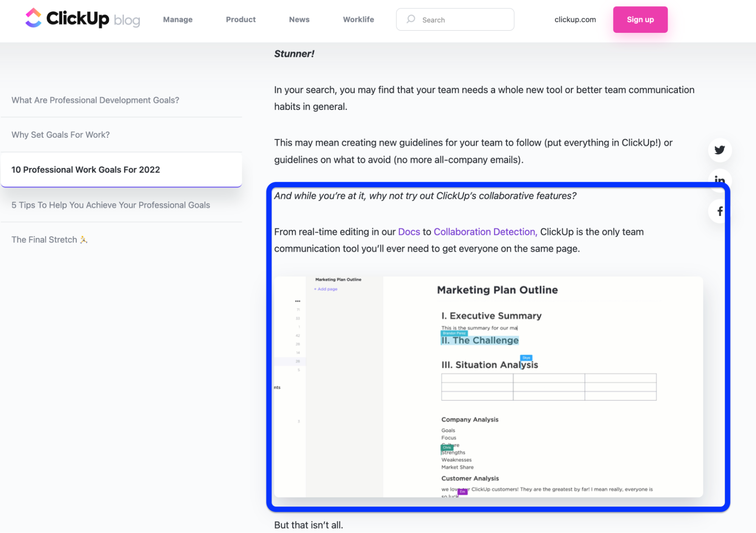Click the search magnifier icon
This screenshot has height=533, width=756.
click(411, 19)
